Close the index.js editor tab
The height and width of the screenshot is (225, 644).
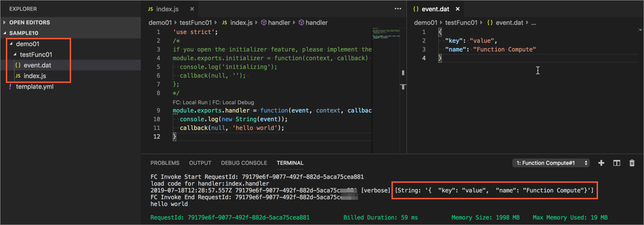193,9
